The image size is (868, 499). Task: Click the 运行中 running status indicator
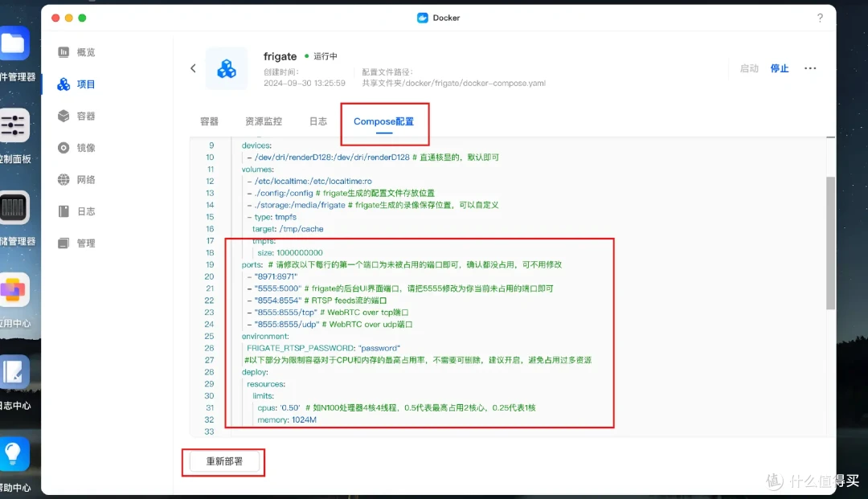coord(321,56)
